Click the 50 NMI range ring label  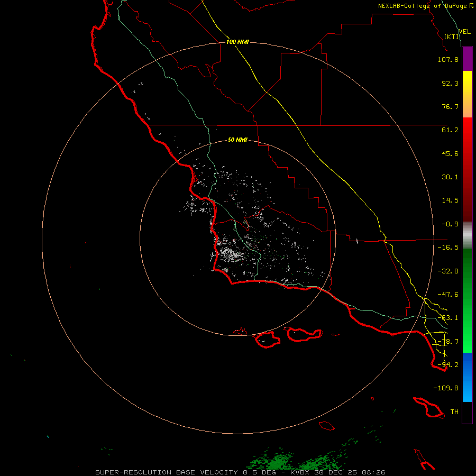[x=237, y=140]
